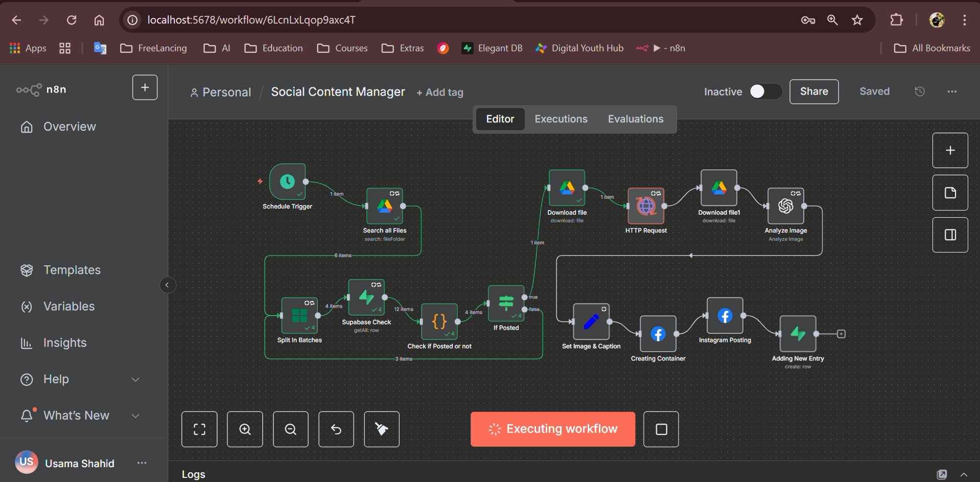Screen dimensions: 980x482
Task: Reset canvas zoom level
Action: point(336,429)
